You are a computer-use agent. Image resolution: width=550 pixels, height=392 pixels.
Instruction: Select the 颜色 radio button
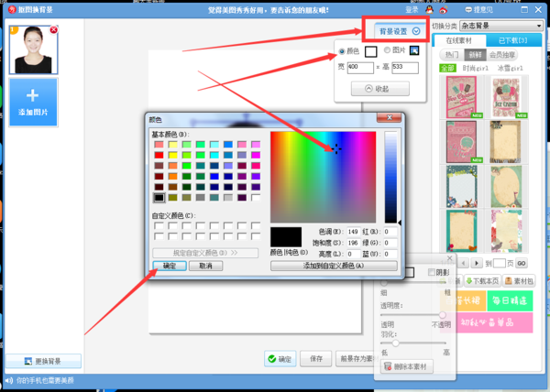pos(342,51)
